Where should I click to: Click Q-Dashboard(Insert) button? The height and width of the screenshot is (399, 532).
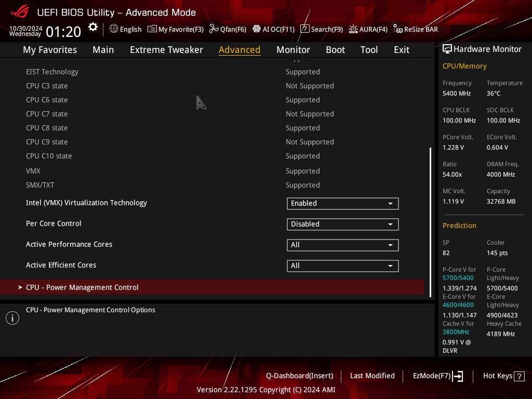click(x=300, y=376)
